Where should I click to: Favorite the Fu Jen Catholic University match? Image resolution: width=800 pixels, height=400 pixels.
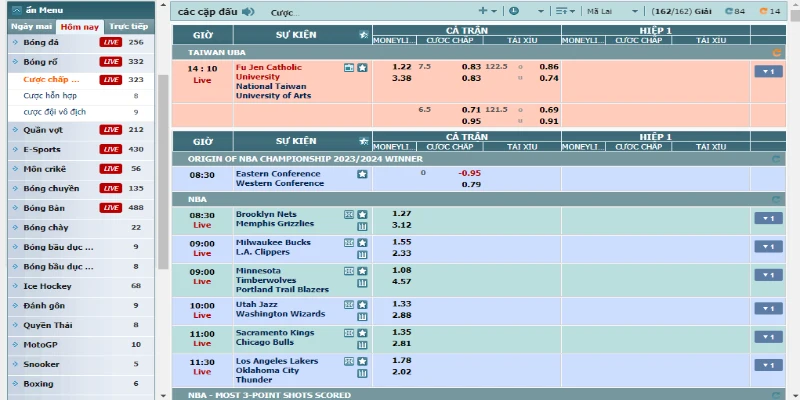click(362, 67)
